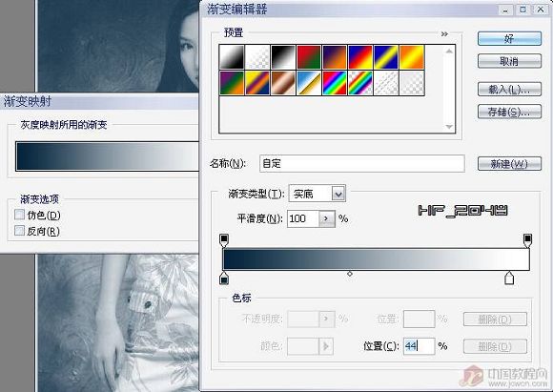Click the 名称 gradient name text field

tap(362, 164)
